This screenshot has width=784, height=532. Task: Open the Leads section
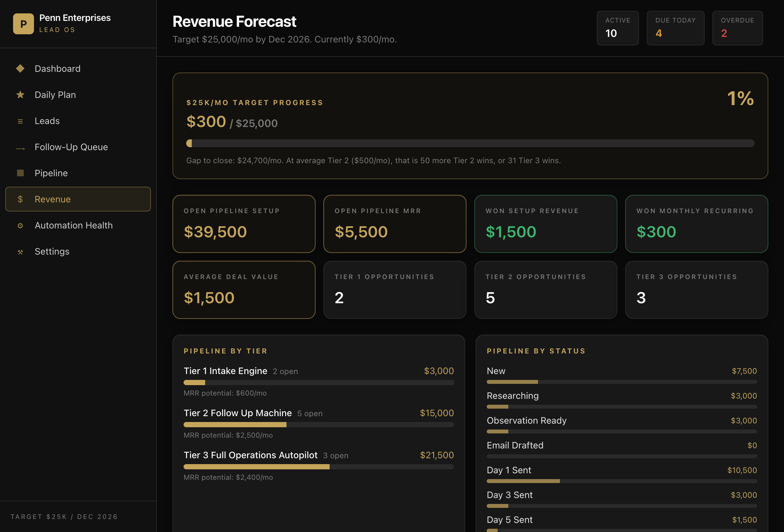point(78,121)
